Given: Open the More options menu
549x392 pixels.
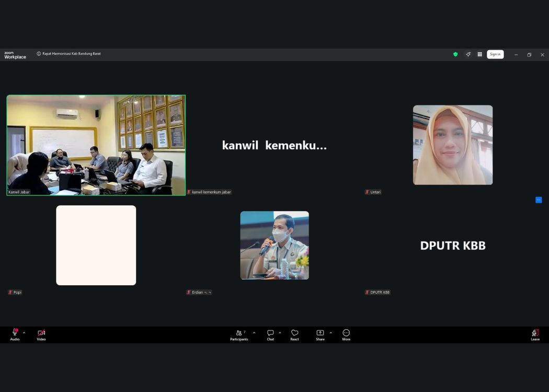Looking at the screenshot, I should point(346,335).
